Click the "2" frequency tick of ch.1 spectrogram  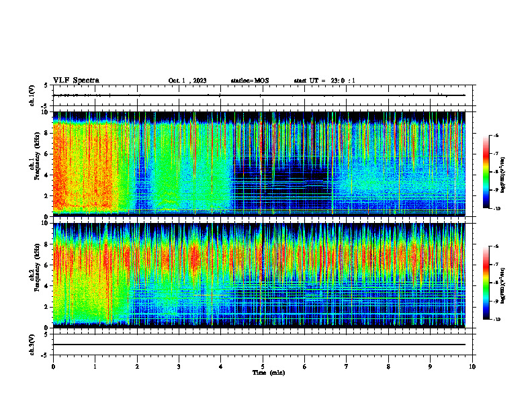point(46,196)
